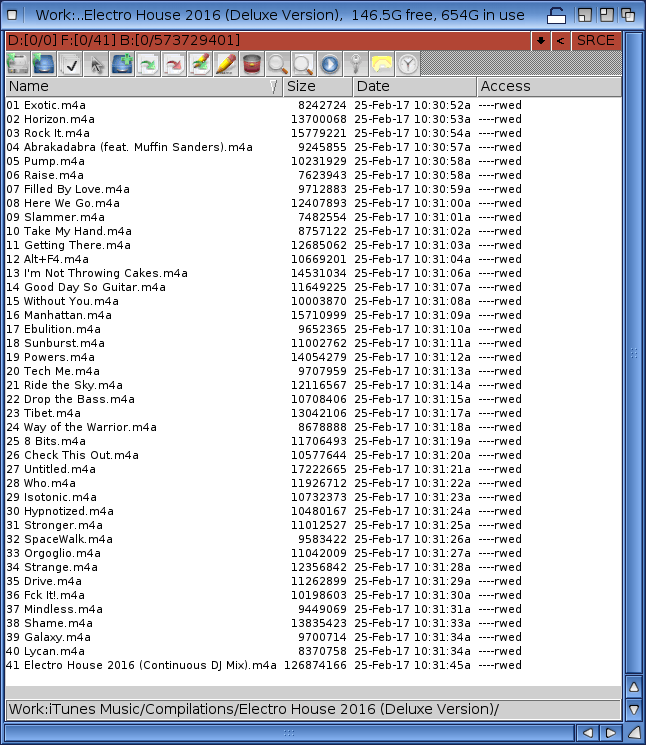Select file 20 Tech Me.m4a
The height and width of the screenshot is (745, 646).
coord(53,371)
